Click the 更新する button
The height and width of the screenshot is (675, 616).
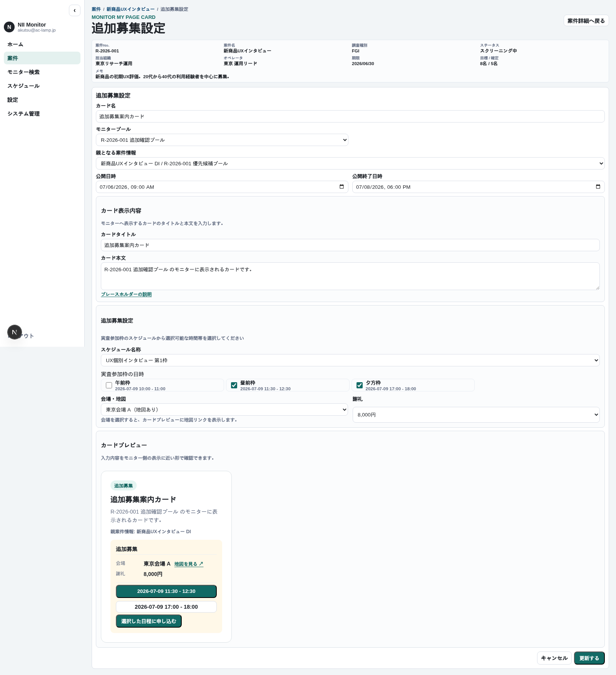(589, 658)
